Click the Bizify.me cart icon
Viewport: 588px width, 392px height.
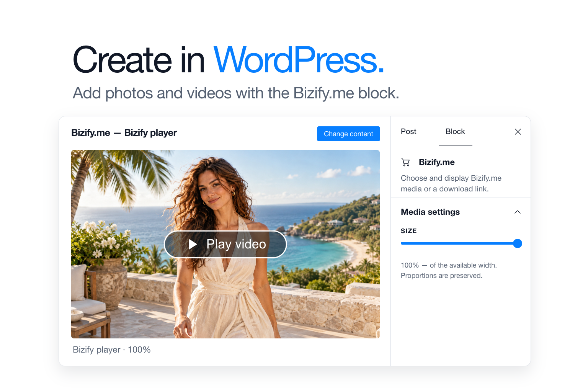(405, 162)
